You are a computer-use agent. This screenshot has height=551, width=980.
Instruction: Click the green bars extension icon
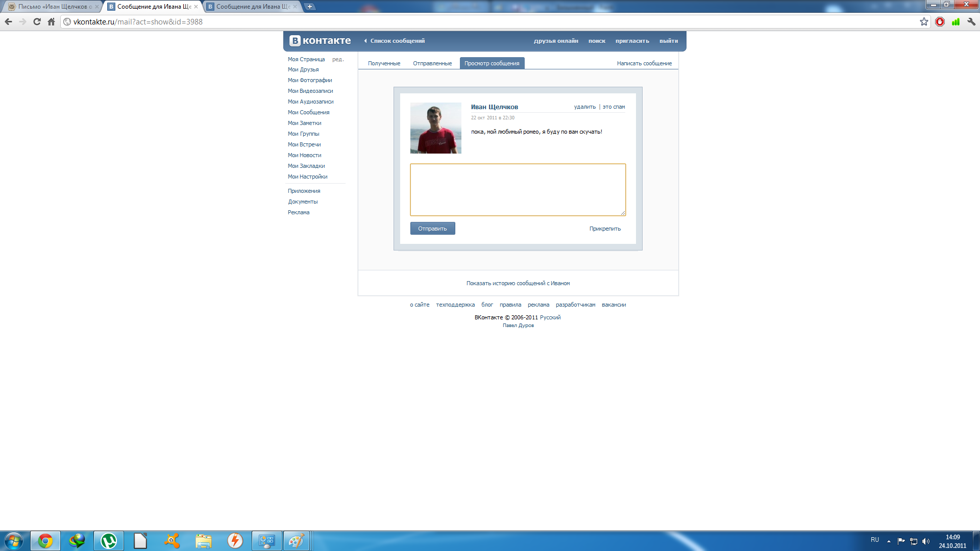pyautogui.click(x=955, y=22)
